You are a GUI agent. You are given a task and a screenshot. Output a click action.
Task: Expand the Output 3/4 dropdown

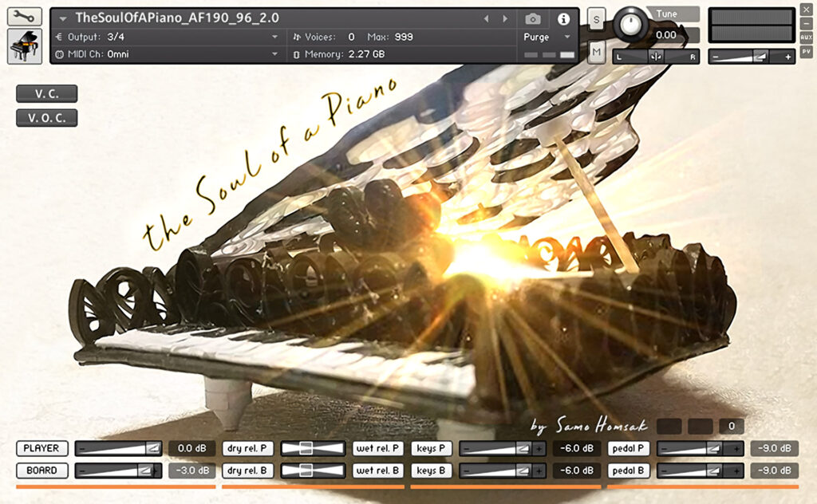coord(275,37)
